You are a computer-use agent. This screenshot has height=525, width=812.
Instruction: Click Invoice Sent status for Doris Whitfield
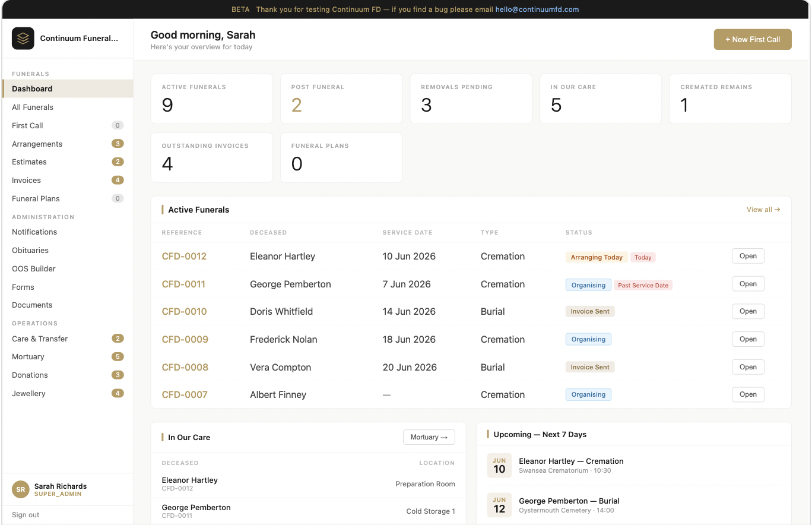pos(590,311)
